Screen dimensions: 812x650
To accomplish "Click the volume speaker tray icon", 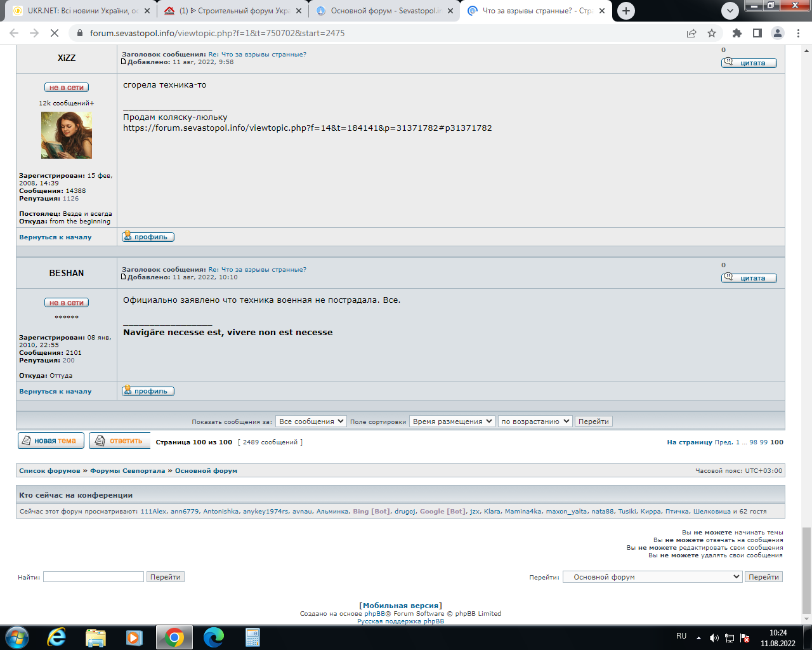I will [714, 638].
